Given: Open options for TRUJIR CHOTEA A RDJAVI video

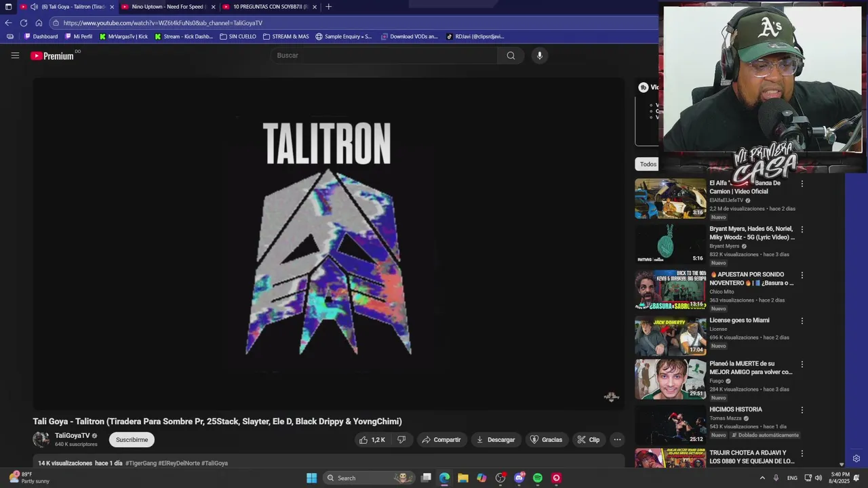Looking at the screenshot, I should click(802, 453).
